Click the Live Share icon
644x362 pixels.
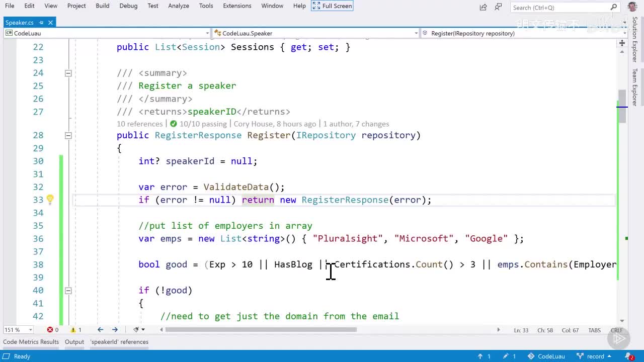click(x=484, y=7)
